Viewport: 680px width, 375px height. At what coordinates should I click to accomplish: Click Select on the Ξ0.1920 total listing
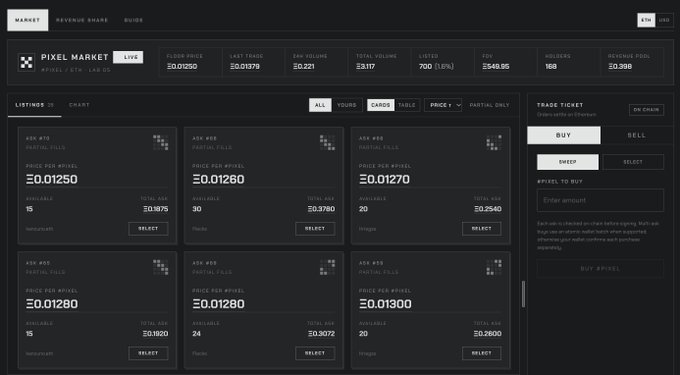[148, 353]
